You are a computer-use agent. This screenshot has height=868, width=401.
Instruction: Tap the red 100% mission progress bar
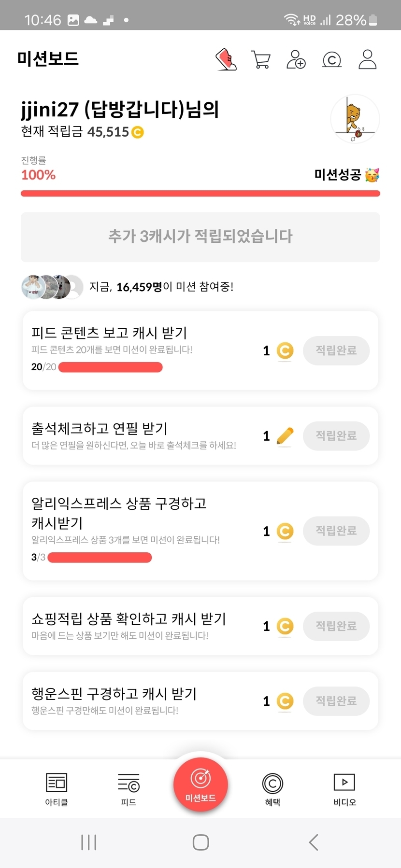(x=200, y=194)
